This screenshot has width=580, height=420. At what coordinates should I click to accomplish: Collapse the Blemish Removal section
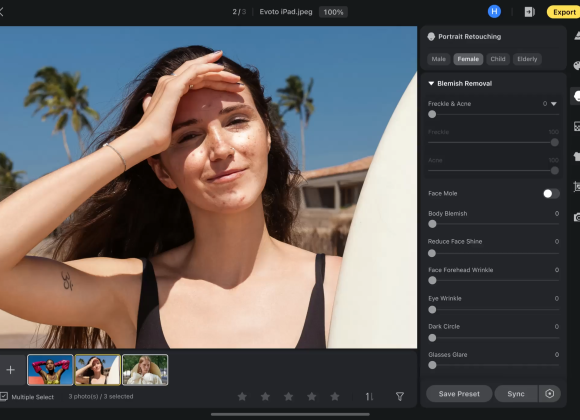tap(431, 84)
